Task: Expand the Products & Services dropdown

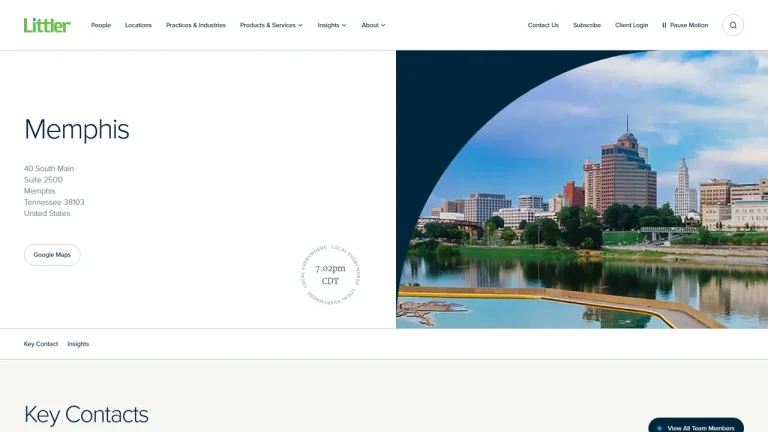Action: pyautogui.click(x=271, y=25)
